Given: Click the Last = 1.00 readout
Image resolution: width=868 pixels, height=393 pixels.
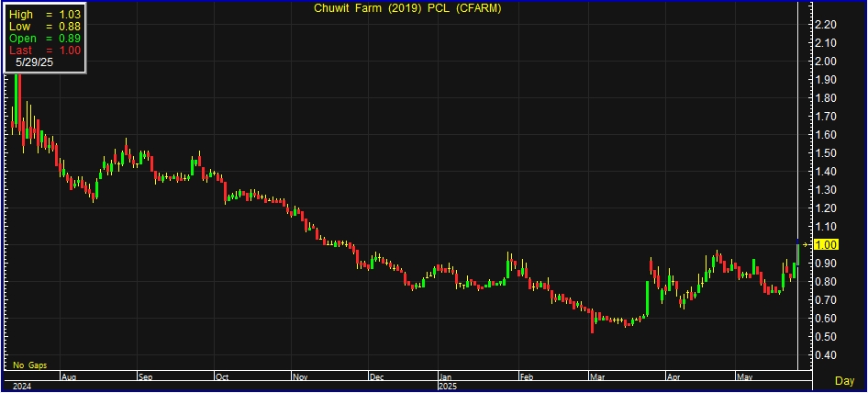Looking at the screenshot, I should (x=45, y=50).
